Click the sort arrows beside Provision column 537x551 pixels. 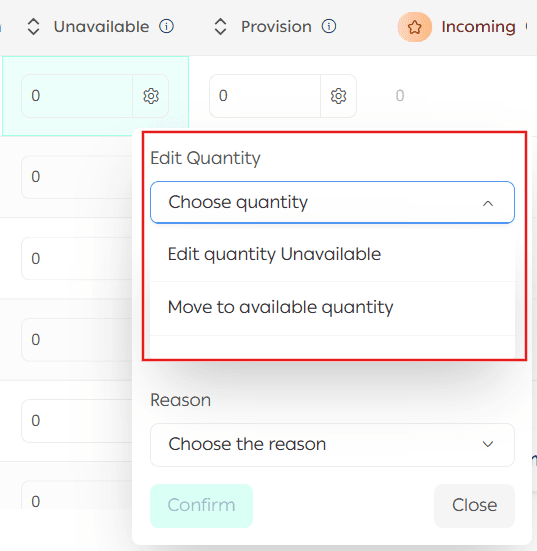(220, 27)
